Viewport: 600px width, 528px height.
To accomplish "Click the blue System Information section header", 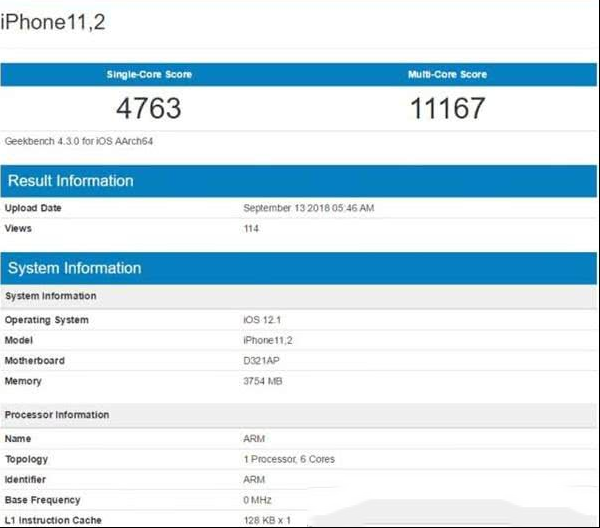I will pyautogui.click(x=298, y=268).
